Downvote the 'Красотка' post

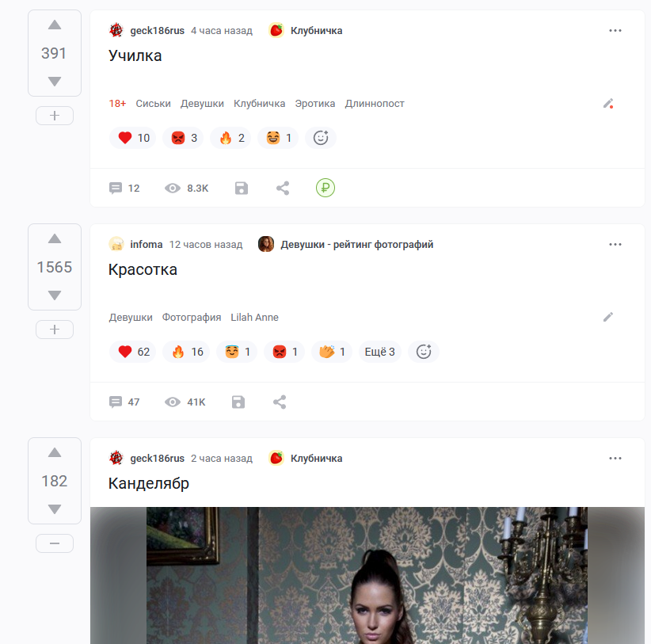pos(55,295)
